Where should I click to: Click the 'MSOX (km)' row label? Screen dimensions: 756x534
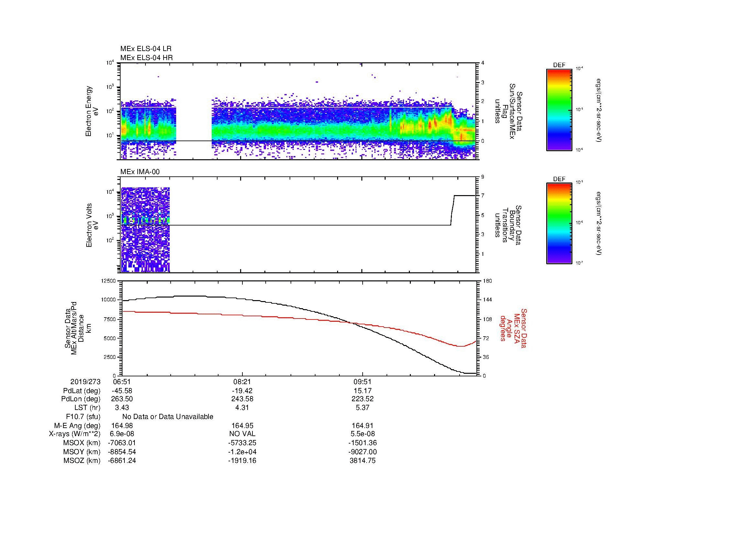82,443
